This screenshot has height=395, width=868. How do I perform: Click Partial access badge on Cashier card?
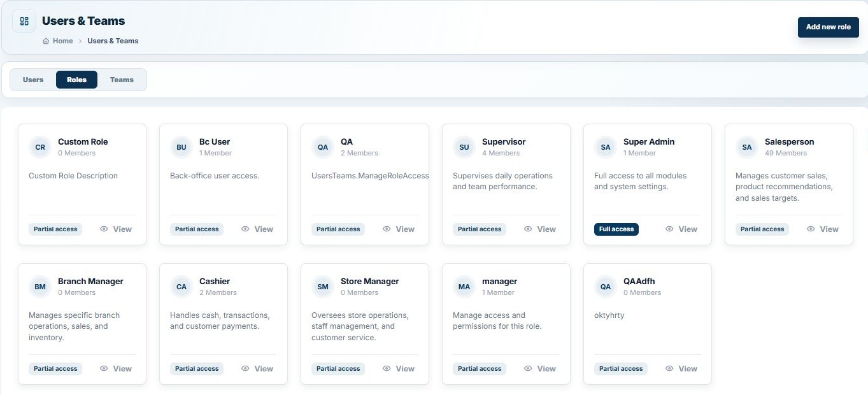(x=197, y=368)
